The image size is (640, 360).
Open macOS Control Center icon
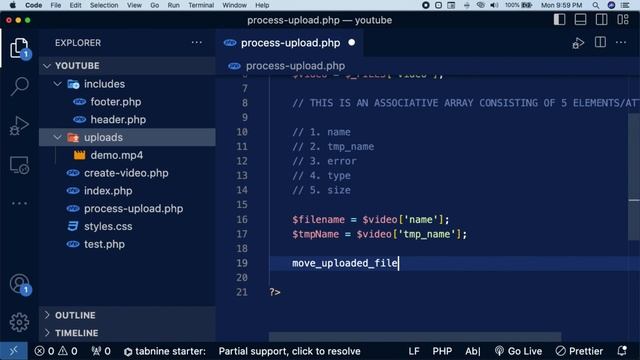pos(625,5)
